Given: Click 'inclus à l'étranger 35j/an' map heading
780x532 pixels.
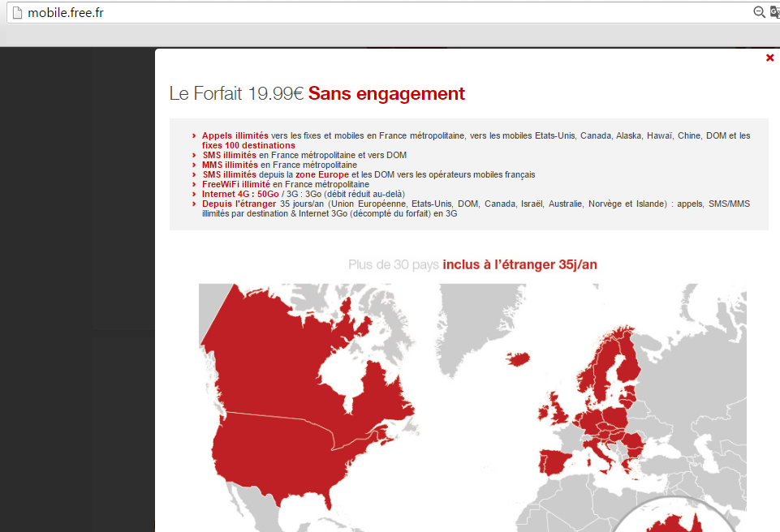Looking at the screenshot, I should 519,264.
